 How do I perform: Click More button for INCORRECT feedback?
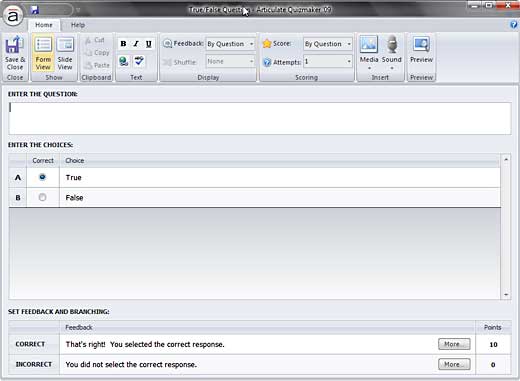click(x=454, y=364)
